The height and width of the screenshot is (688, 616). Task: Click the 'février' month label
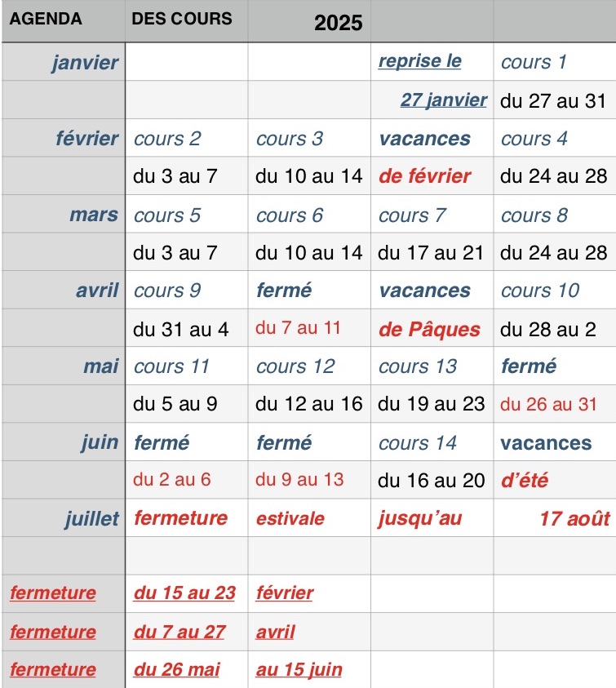[x=86, y=138]
